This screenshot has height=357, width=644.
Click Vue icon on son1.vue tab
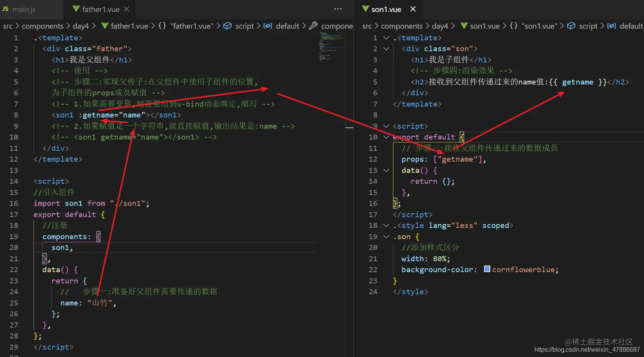(x=365, y=9)
